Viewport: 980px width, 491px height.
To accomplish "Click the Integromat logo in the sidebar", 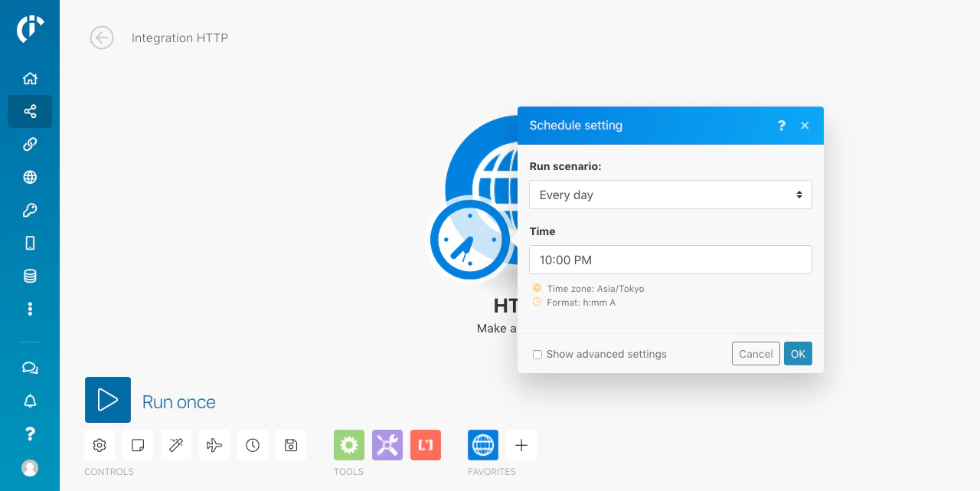I will pyautogui.click(x=30, y=29).
